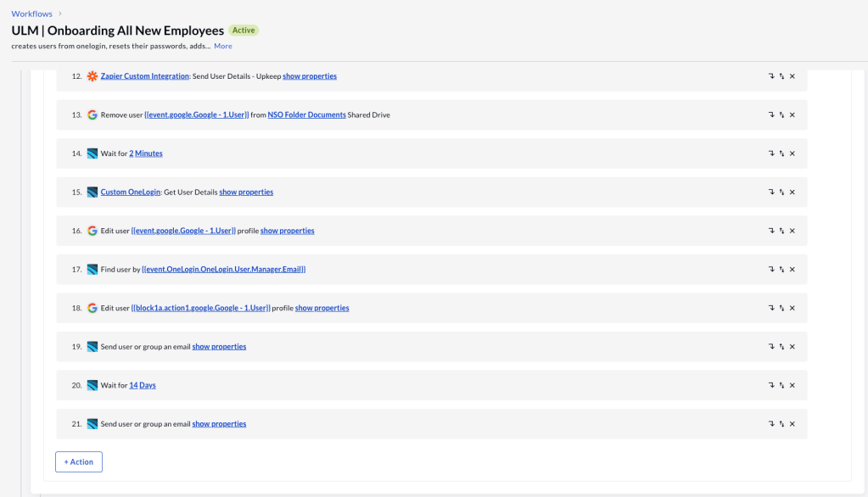Expand show properties on step 16 Edit user
This screenshot has height=497, width=868.
click(287, 231)
